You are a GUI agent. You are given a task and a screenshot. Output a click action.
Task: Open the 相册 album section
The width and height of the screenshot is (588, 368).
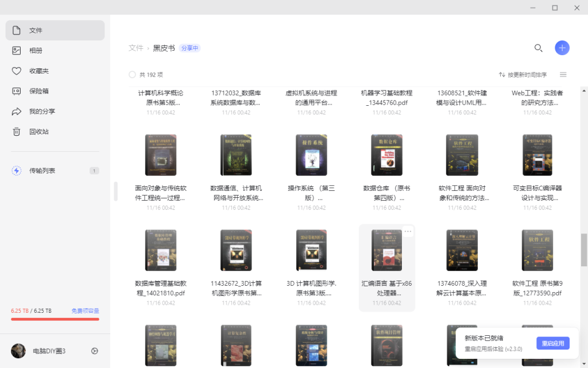point(55,51)
